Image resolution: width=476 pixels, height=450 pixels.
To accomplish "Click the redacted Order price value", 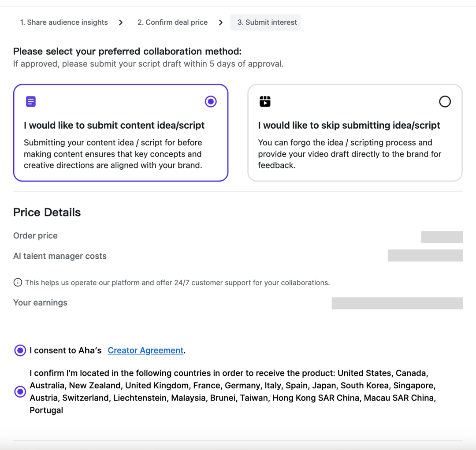I will coord(442,237).
